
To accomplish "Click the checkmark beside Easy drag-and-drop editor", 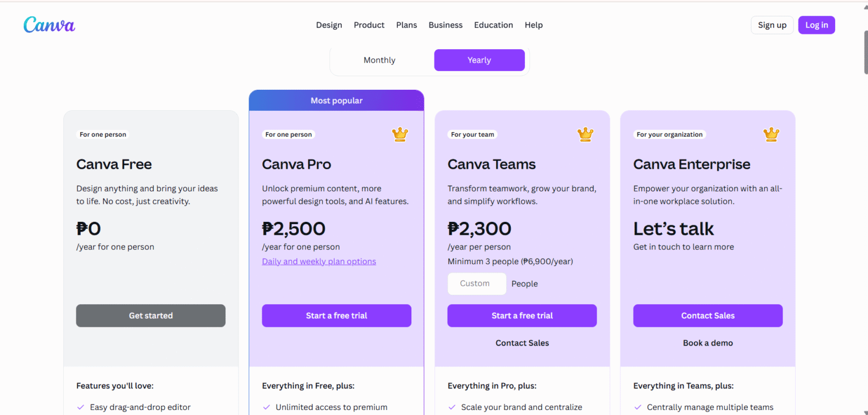I will tap(81, 407).
